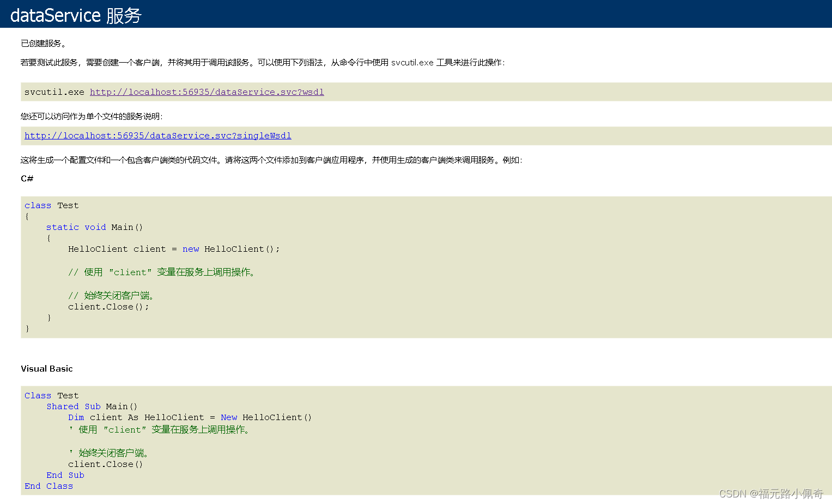Click "client.Close()" in the VB sample

pyautogui.click(x=105, y=464)
